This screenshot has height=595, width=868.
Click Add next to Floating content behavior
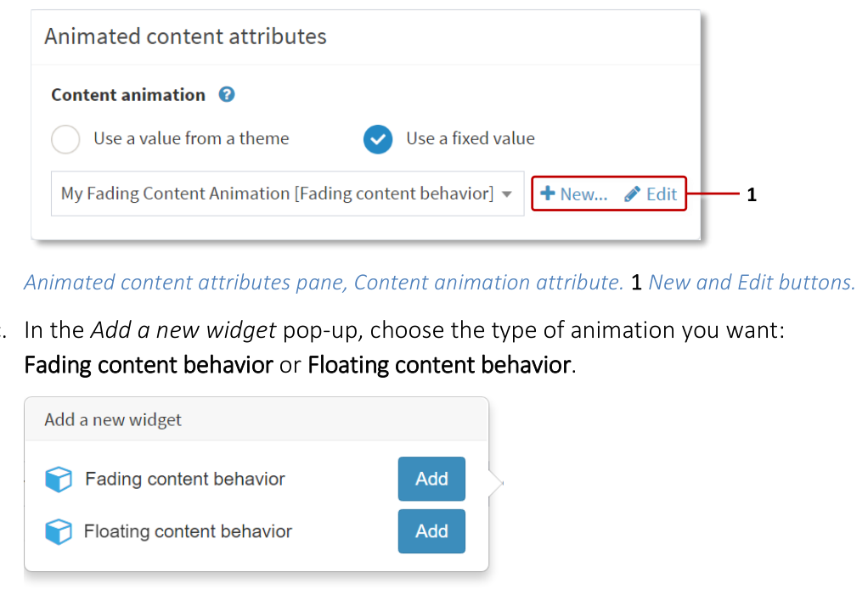point(431,531)
